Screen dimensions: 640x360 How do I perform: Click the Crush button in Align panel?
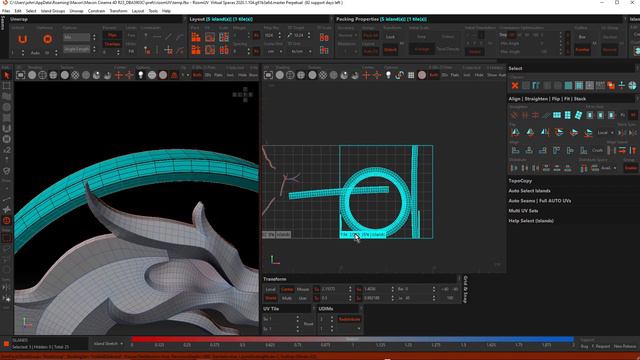tap(598, 150)
